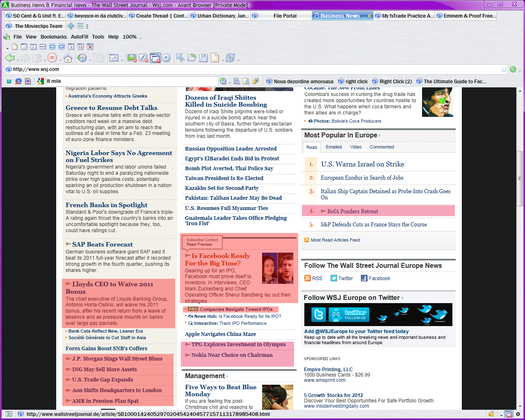Open the File menu
Image resolution: width=525 pixels, height=420 pixels.
click(x=18, y=37)
